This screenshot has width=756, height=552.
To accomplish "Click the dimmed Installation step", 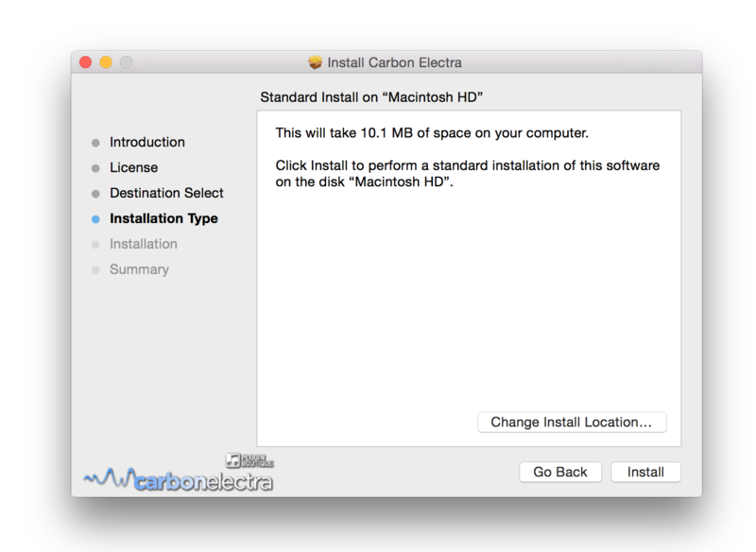I will click(144, 244).
